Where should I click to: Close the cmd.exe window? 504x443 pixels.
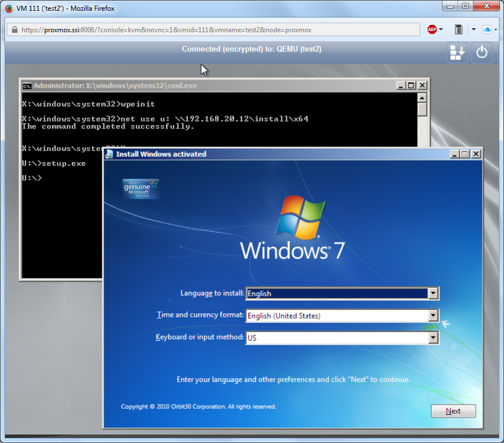[x=422, y=85]
